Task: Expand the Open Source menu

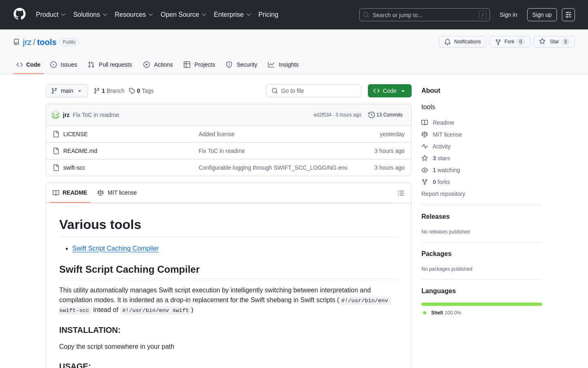Action: click(184, 15)
